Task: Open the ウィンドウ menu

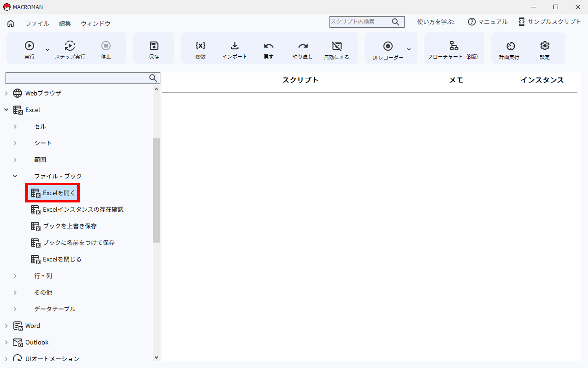Action: tap(96, 23)
